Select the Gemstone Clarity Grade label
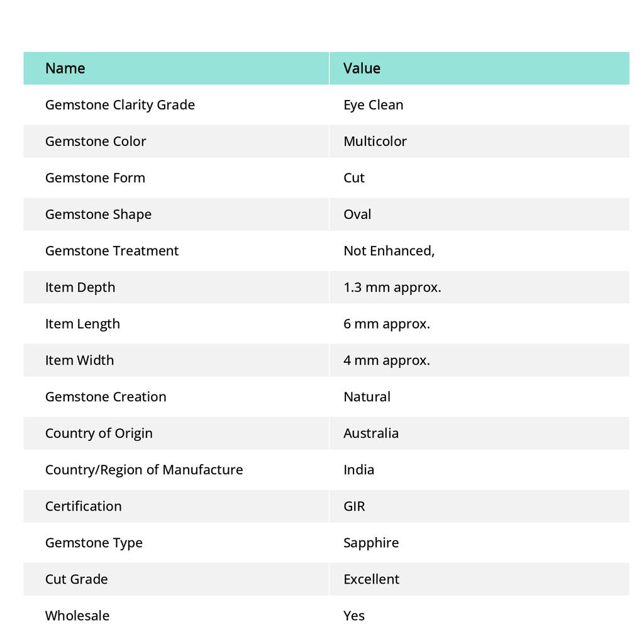This screenshot has height=644, width=644. click(120, 105)
